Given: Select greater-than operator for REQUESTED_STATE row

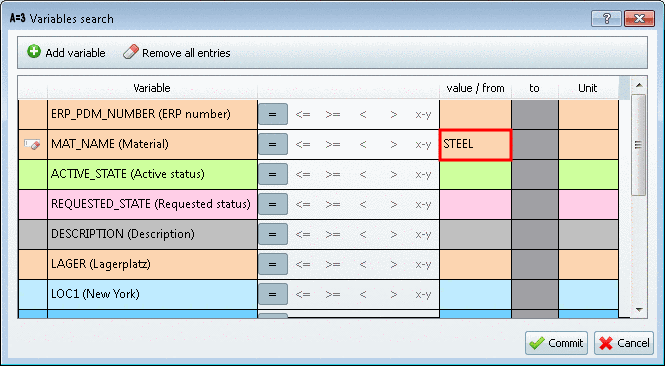Looking at the screenshot, I should 394,204.
